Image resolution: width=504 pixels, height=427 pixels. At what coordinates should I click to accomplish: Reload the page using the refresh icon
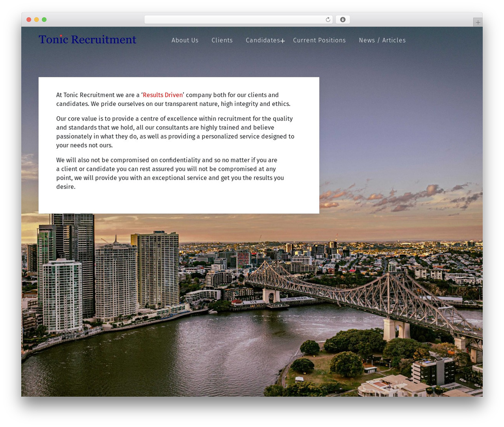point(328,20)
